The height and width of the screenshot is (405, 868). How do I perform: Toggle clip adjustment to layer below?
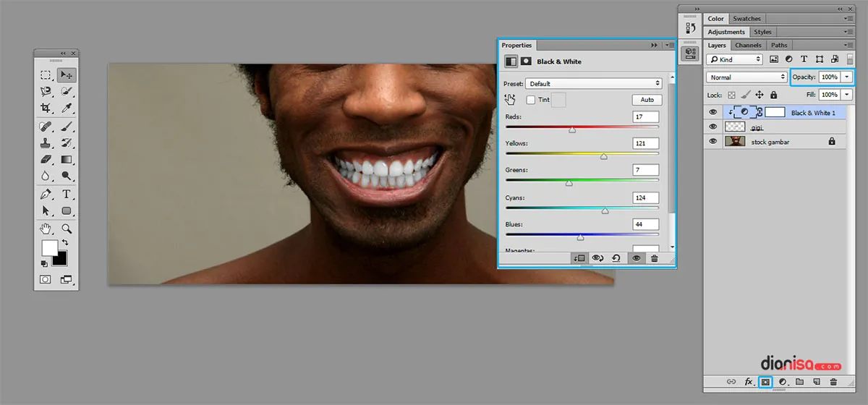click(x=579, y=257)
